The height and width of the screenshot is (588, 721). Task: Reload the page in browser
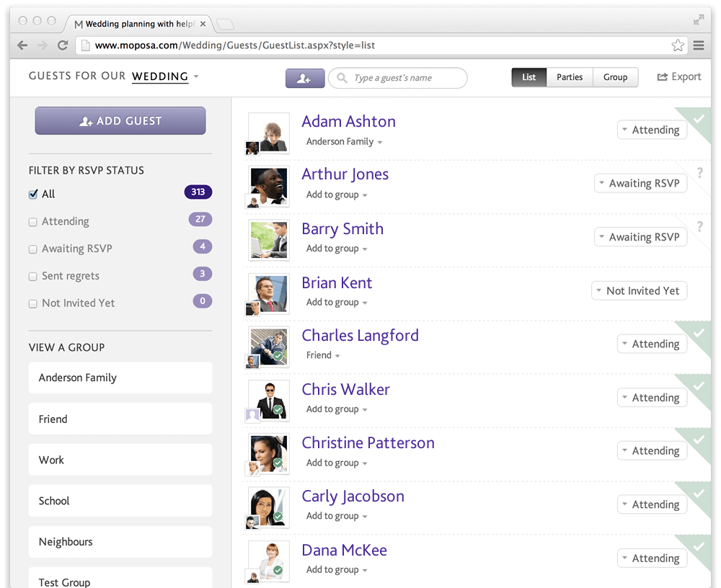click(63, 45)
